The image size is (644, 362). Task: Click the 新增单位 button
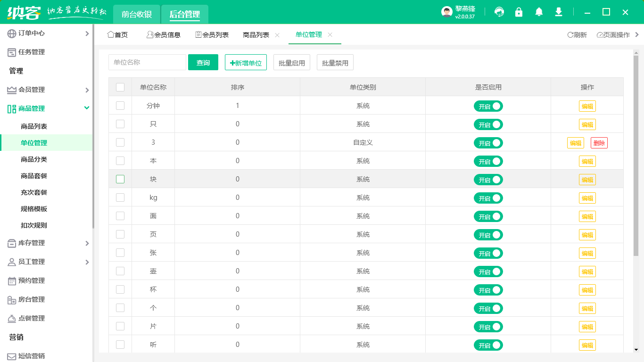coord(246,63)
